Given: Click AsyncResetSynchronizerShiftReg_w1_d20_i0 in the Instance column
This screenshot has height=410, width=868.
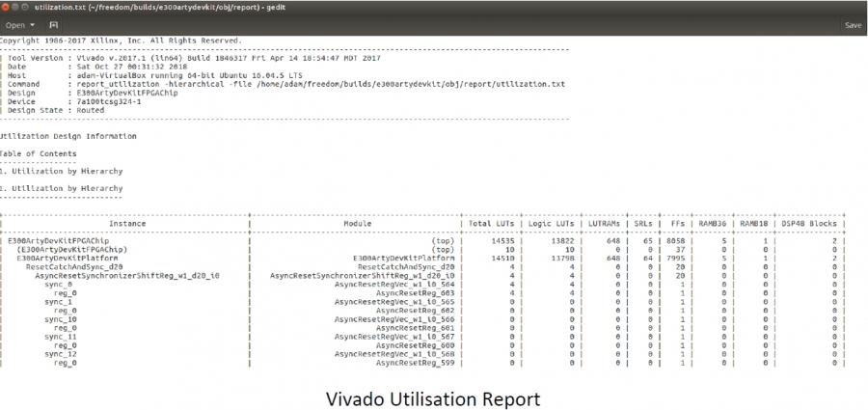Looking at the screenshot, I should pyautogui.click(x=127, y=275).
